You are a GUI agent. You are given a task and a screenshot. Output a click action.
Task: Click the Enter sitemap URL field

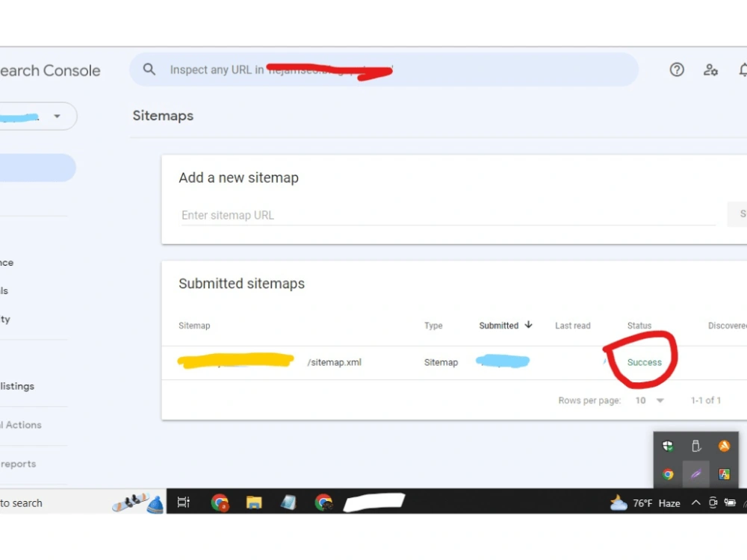click(447, 215)
